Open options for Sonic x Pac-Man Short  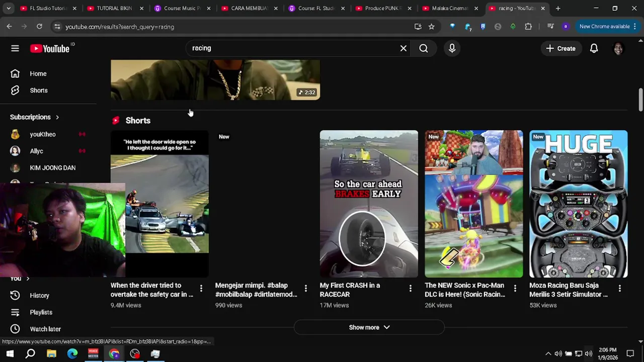click(515, 288)
